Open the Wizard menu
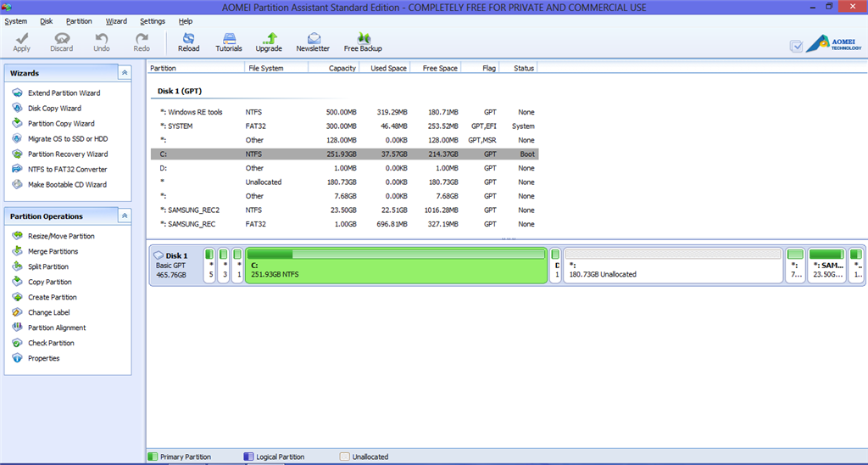Viewport: 868px width, 465px height. click(116, 21)
